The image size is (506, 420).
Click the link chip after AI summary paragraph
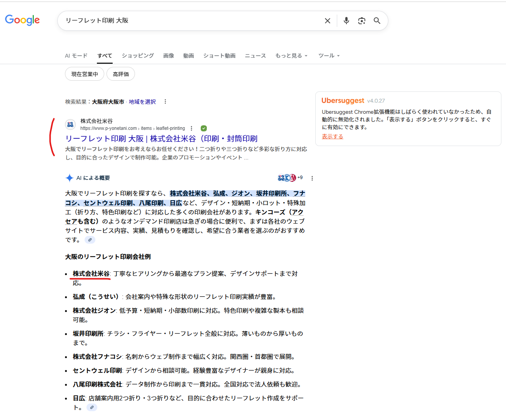tap(90, 240)
